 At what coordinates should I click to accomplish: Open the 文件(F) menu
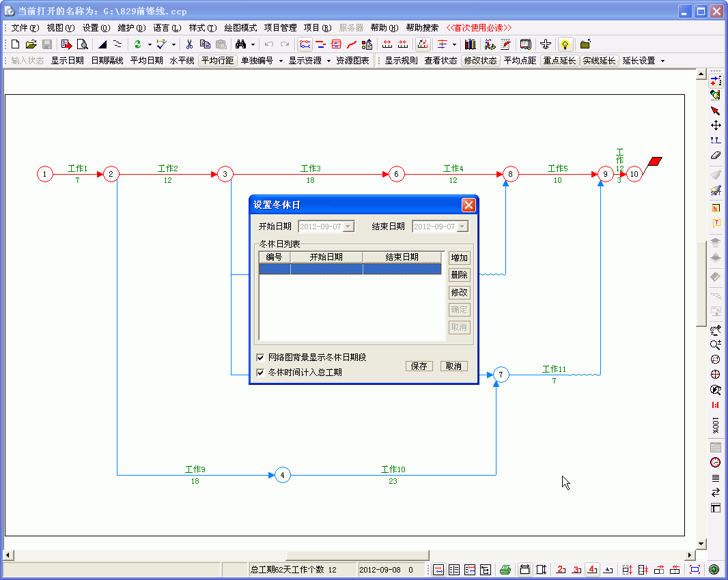[25, 28]
